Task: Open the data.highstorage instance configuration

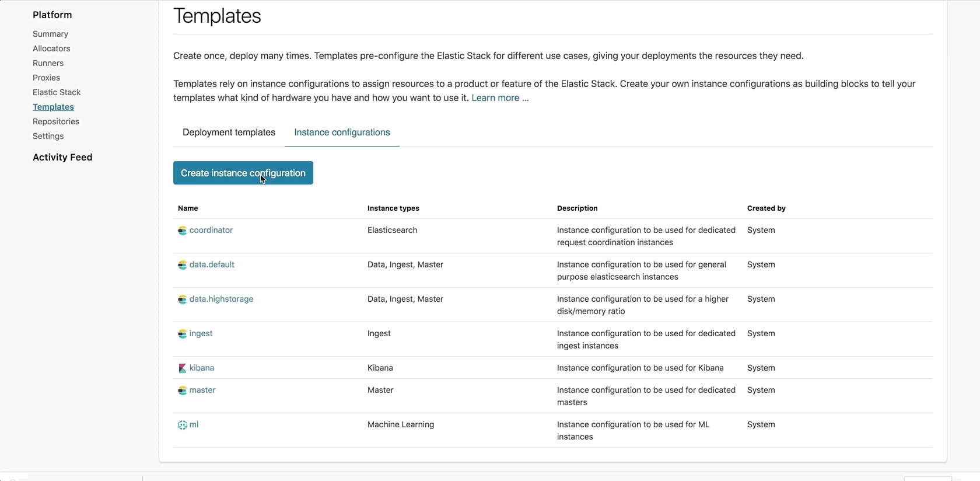Action: (x=221, y=299)
